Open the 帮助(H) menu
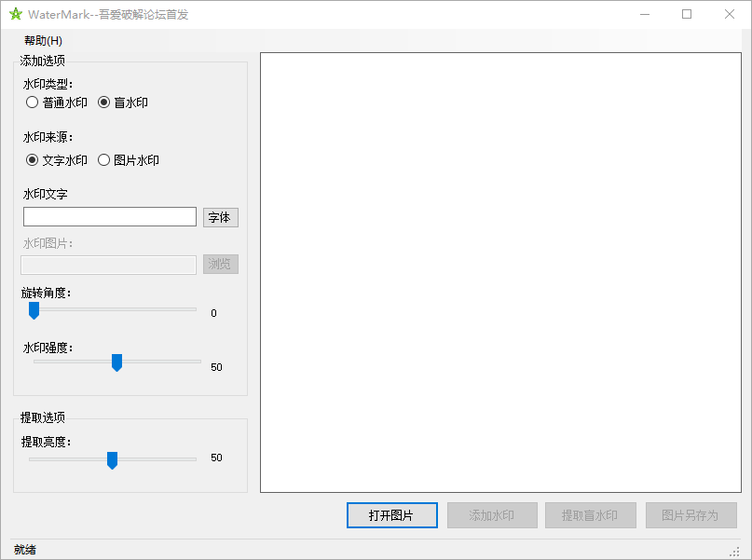Viewport: 752px width, 560px height. coord(43,40)
